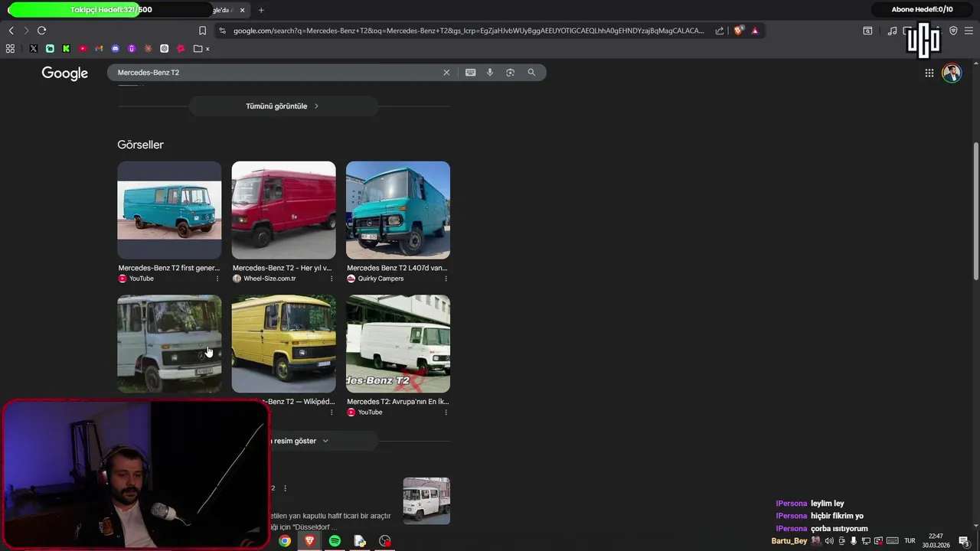Open more options for the Wikipedia image result
The image size is (980, 551).
pos(332,412)
